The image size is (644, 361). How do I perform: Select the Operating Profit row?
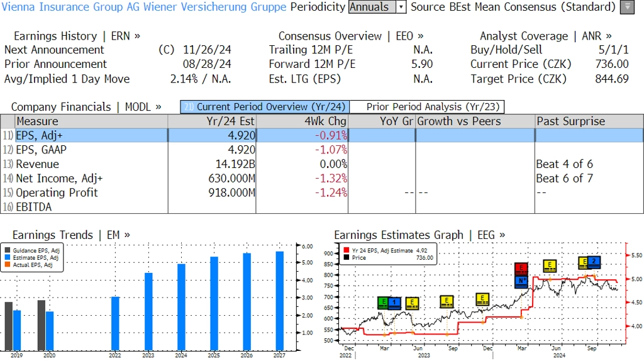tap(322, 193)
